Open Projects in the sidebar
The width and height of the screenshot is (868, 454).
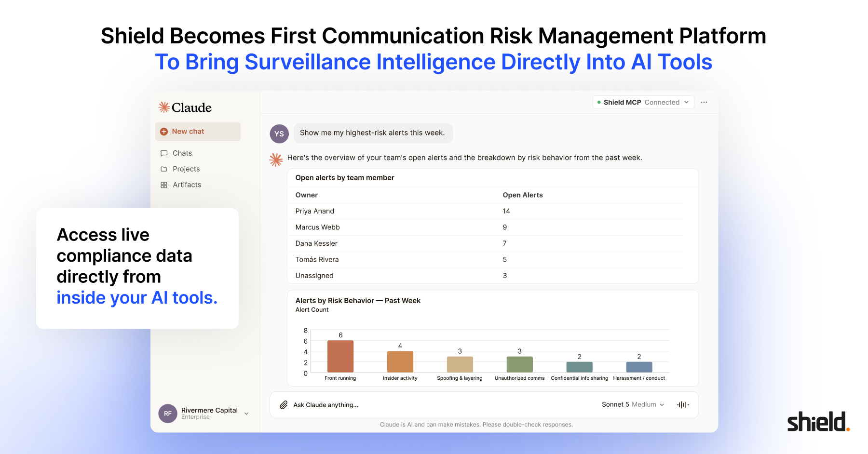[186, 169]
